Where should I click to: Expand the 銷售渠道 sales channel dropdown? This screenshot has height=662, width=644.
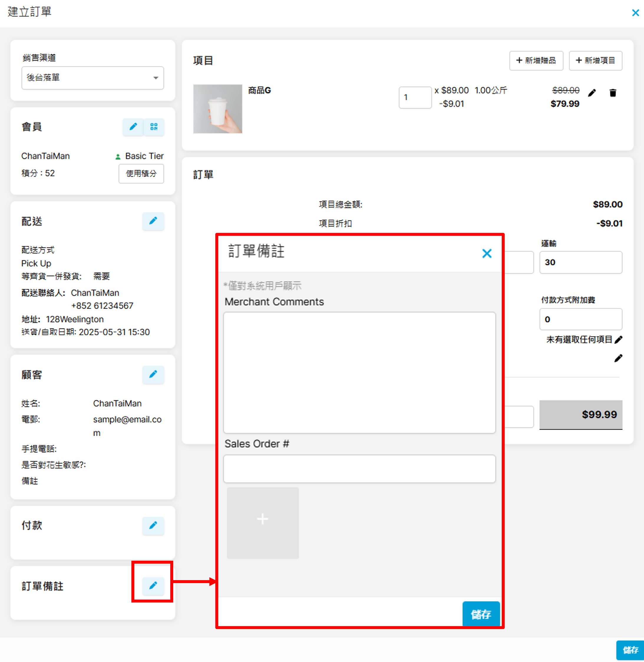coord(92,78)
